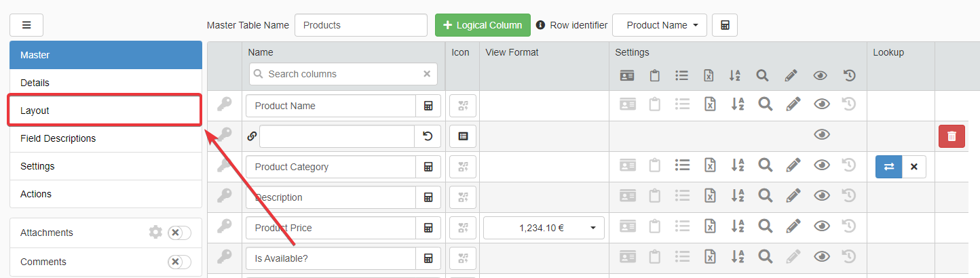The image size is (980, 278).
Task: Open calculator icon for Product Name column
Action: (x=428, y=106)
